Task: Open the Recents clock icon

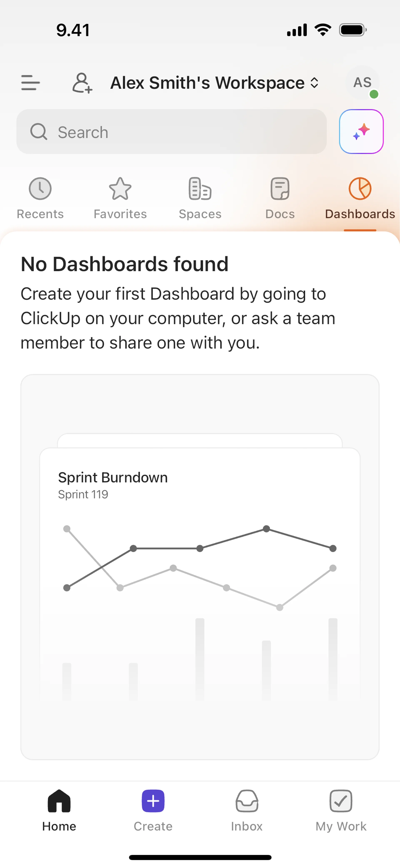Action: (40, 189)
